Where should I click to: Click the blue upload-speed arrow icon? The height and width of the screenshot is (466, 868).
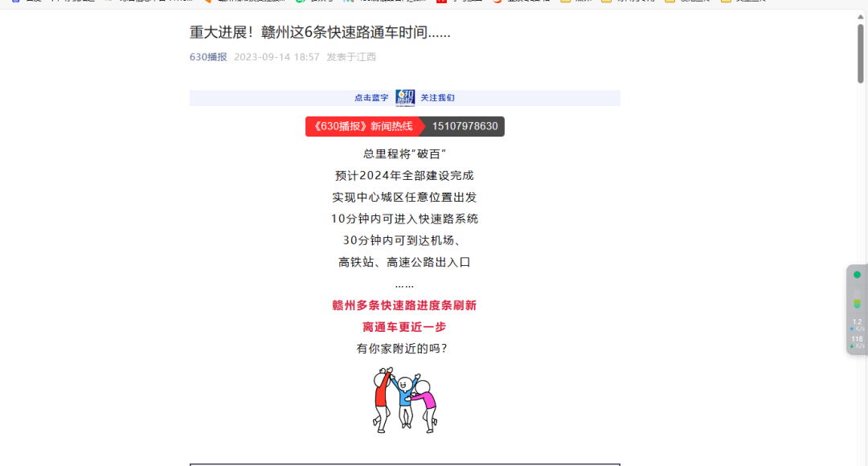[x=851, y=327]
